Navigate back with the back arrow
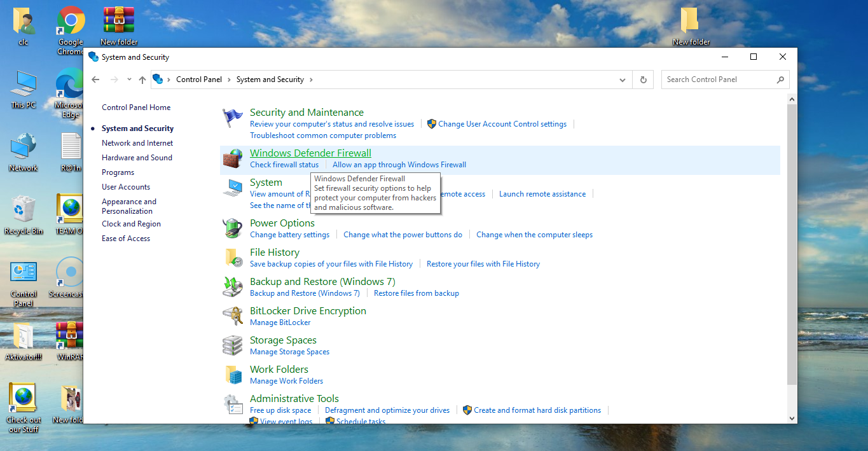This screenshot has height=451, width=868. coord(95,79)
